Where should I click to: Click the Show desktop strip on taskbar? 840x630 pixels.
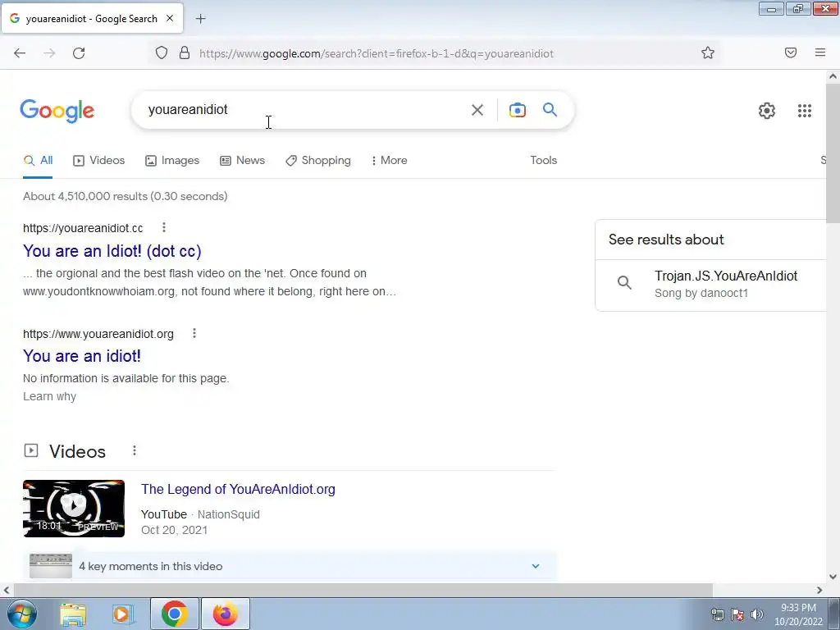(x=834, y=614)
